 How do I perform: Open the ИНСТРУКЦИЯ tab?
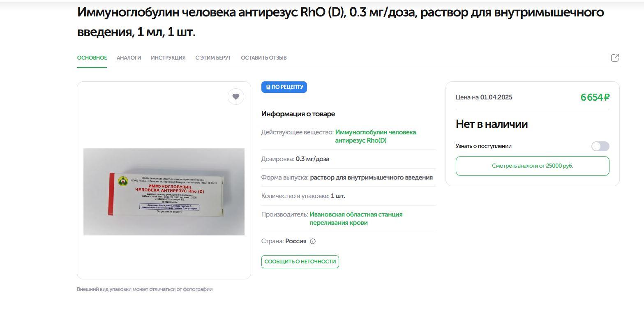[x=168, y=58]
